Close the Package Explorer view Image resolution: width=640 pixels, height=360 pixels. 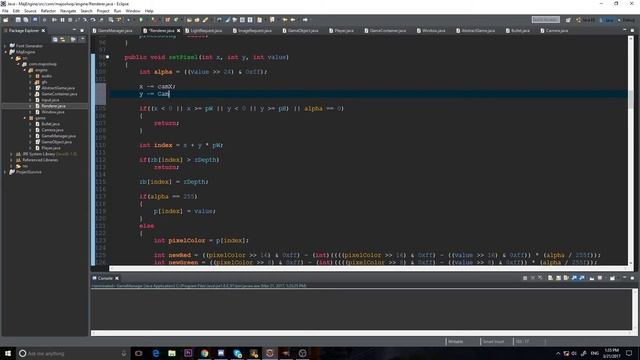pyautogui.click(x=43, y=31)
